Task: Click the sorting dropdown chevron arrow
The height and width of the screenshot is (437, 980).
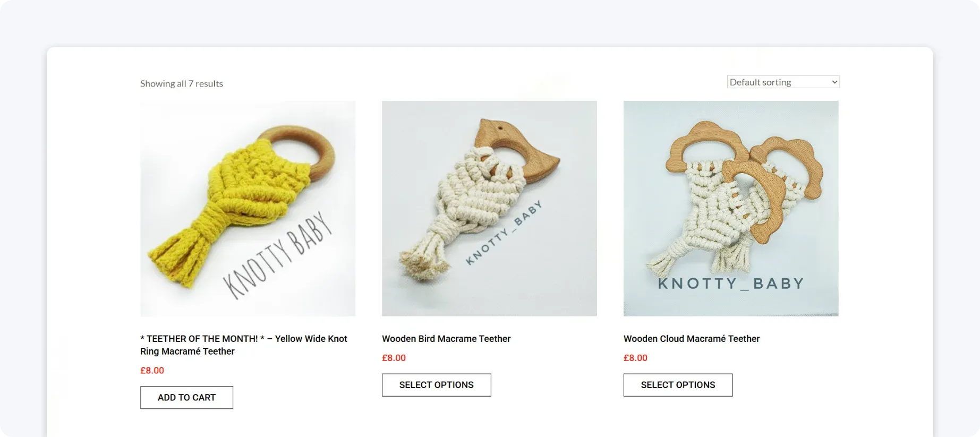Action: [x=834, y=82]
